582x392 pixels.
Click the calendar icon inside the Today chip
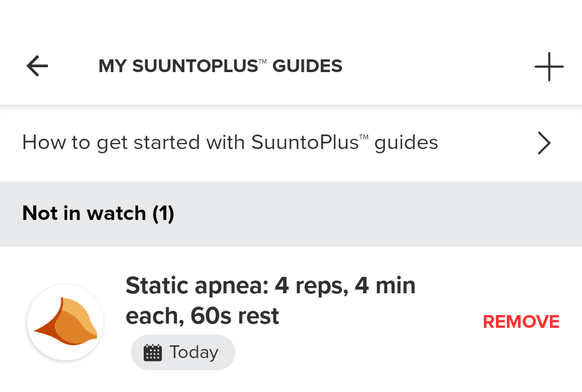coord(153,352)
